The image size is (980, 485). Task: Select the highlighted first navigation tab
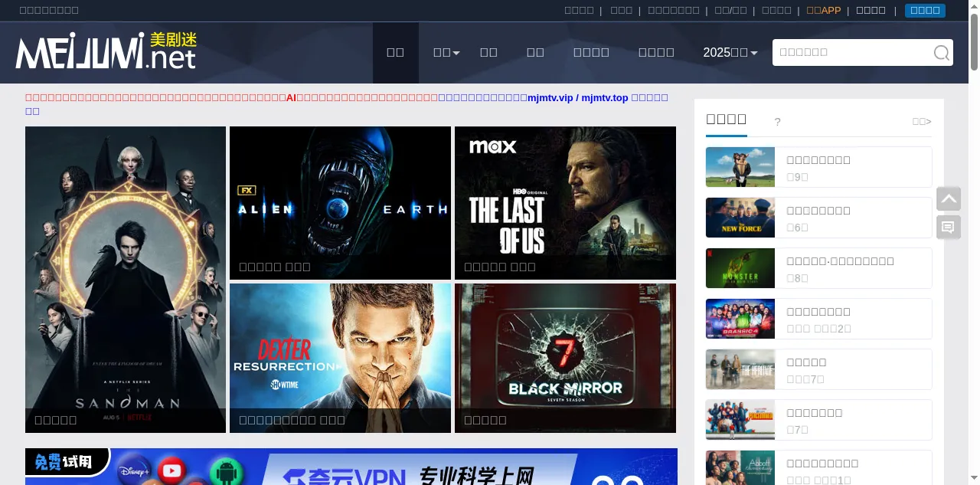(x=395, y=52)
